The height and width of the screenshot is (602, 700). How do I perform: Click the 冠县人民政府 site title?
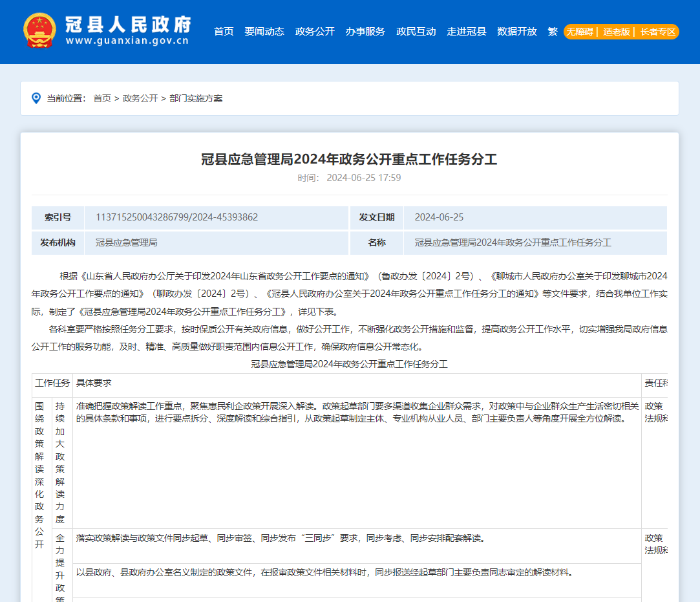[128, 24]
